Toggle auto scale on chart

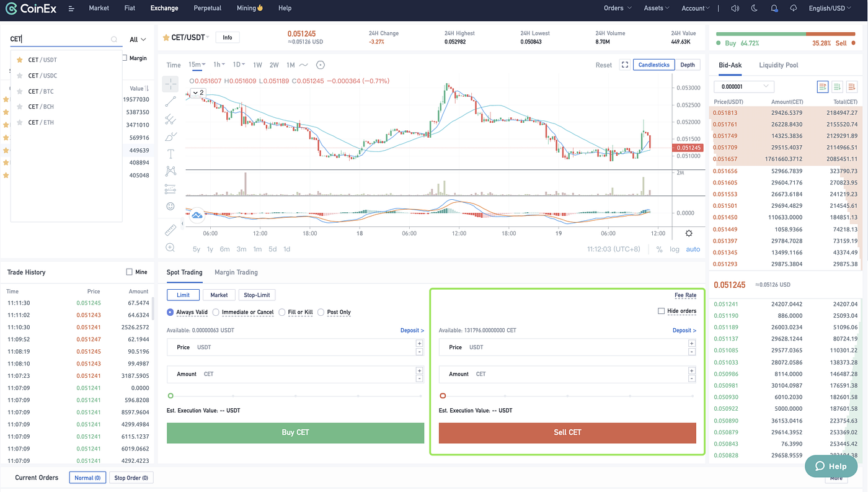click(693, 249)
